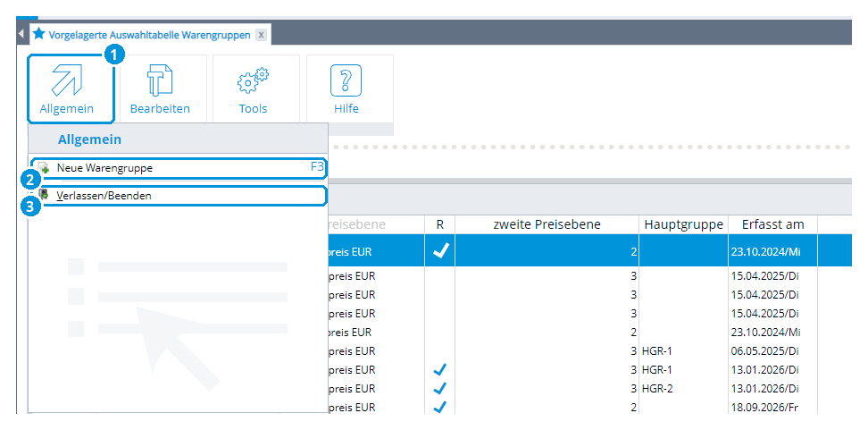868x430 pixels.
Task: Choose Verlassen/Beenden from the menu
Action: pyautogui.click(x=179, y=196)
